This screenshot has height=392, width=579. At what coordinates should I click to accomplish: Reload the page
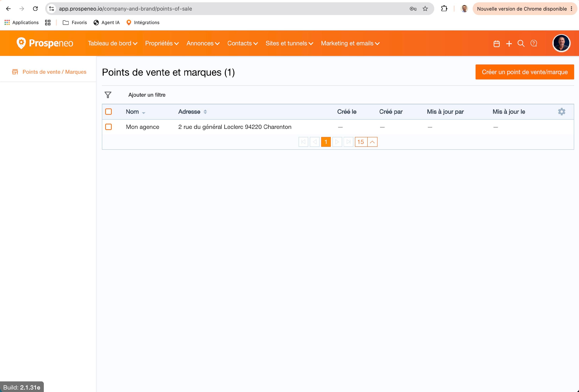click(x=35, y=9)
